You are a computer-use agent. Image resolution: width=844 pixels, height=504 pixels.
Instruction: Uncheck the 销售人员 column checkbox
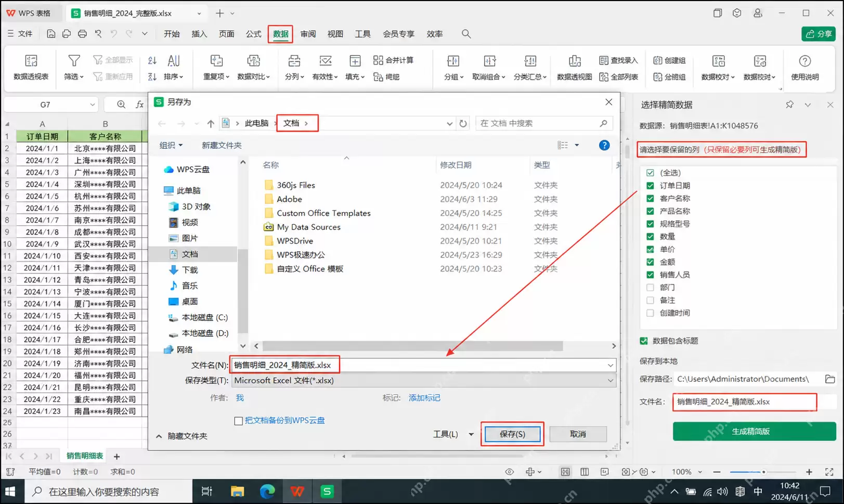point(650,275)
